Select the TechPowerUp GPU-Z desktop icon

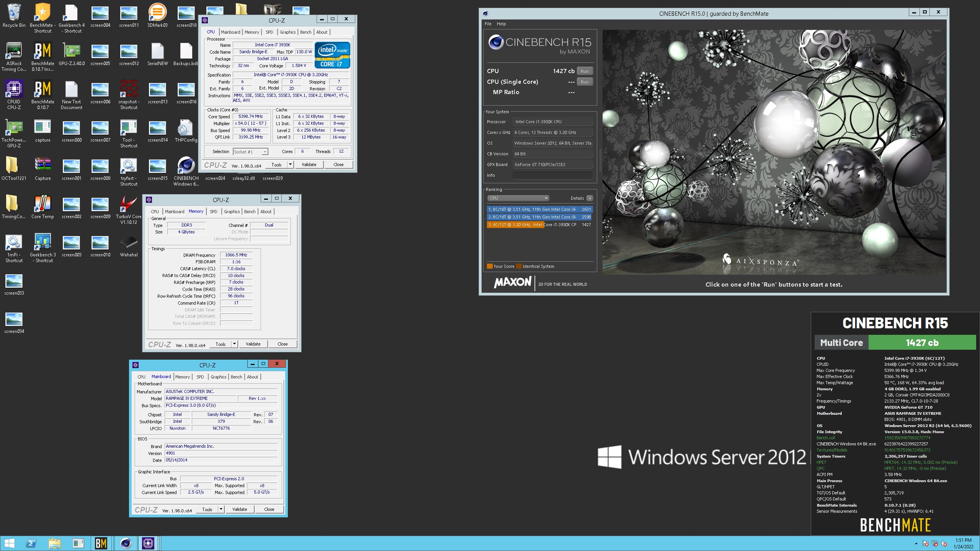[x=14, y=133]
